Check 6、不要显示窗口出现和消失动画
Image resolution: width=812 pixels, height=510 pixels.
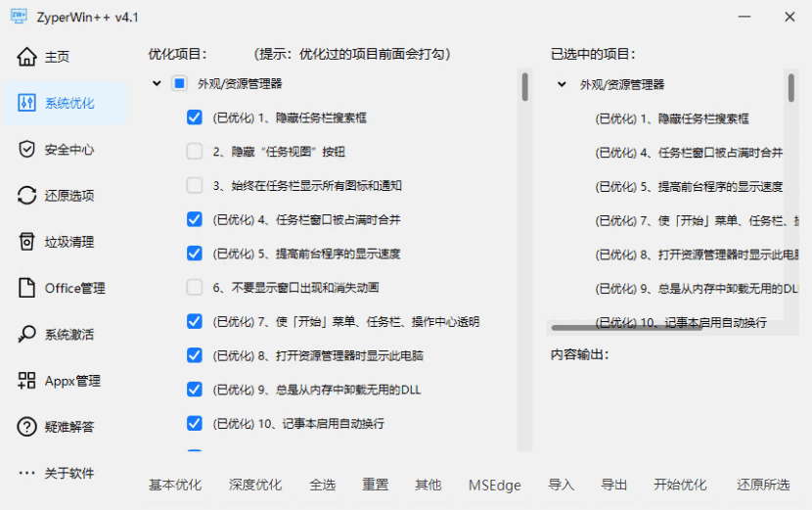[195, 287]
